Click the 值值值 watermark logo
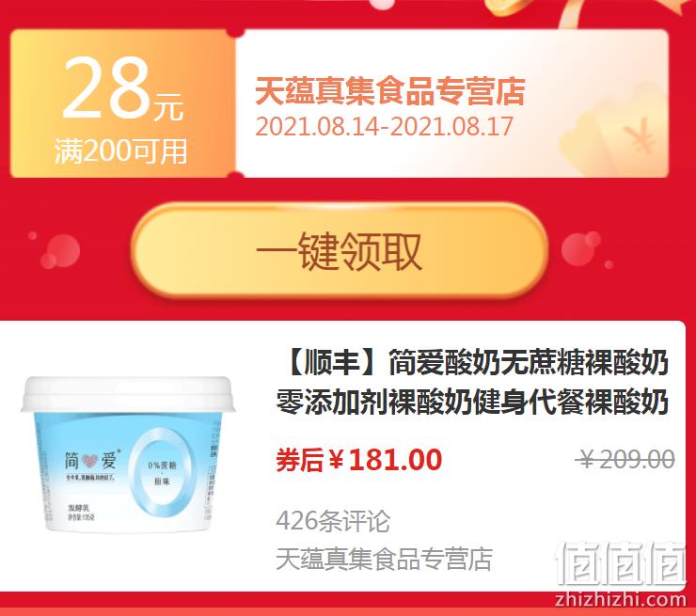 click(621, 563)
